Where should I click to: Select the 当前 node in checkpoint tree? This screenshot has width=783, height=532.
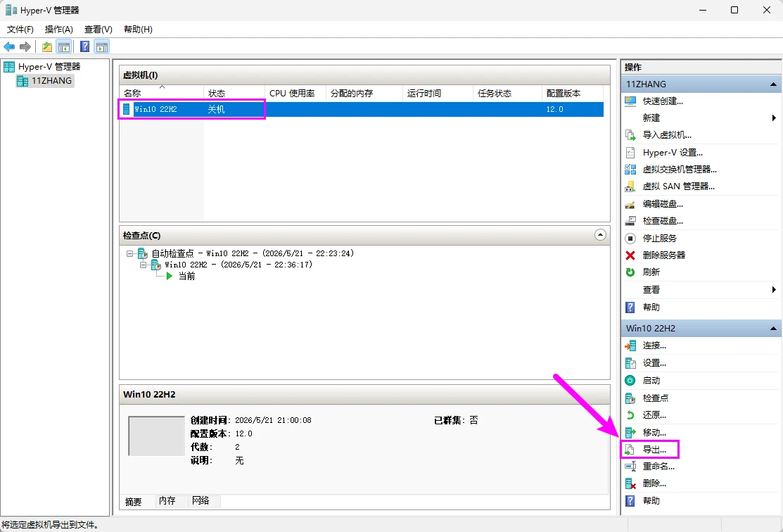click(186, 277)
